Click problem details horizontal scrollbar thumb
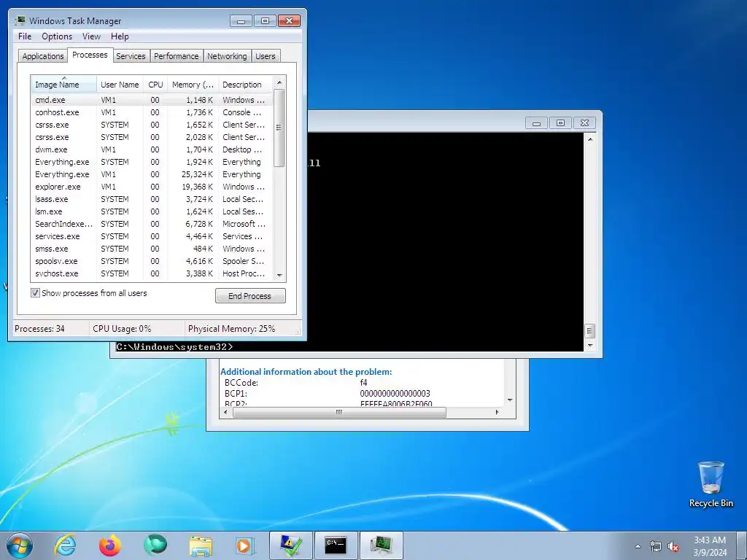Viewport: 747px width, 560px height. [x=339, y=412]
